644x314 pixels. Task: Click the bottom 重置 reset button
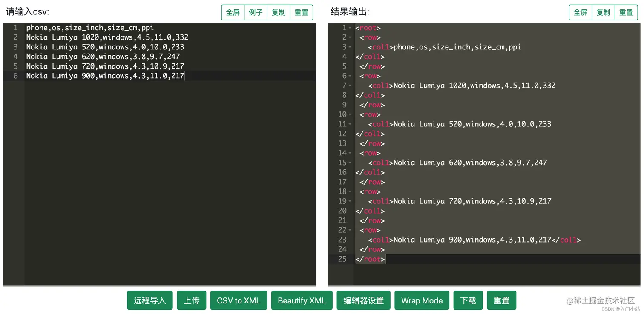coord(501,300)
